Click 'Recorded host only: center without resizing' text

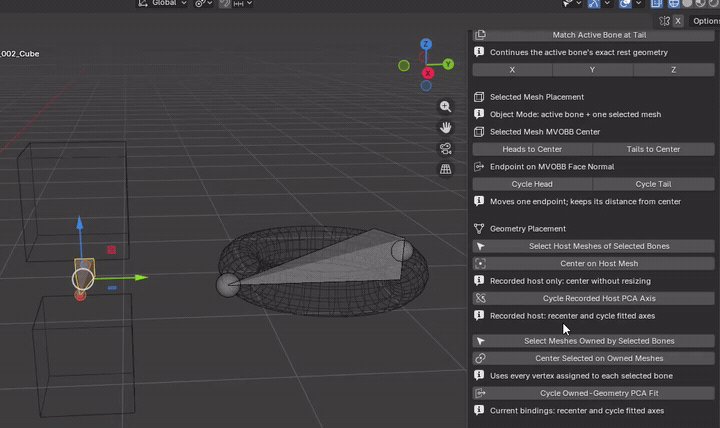pyautogui.click(x=570, y=281)
